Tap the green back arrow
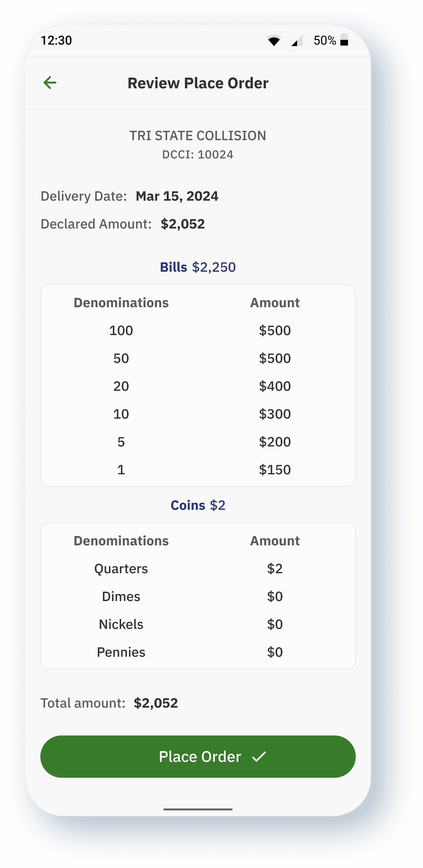 pos(50,83)
